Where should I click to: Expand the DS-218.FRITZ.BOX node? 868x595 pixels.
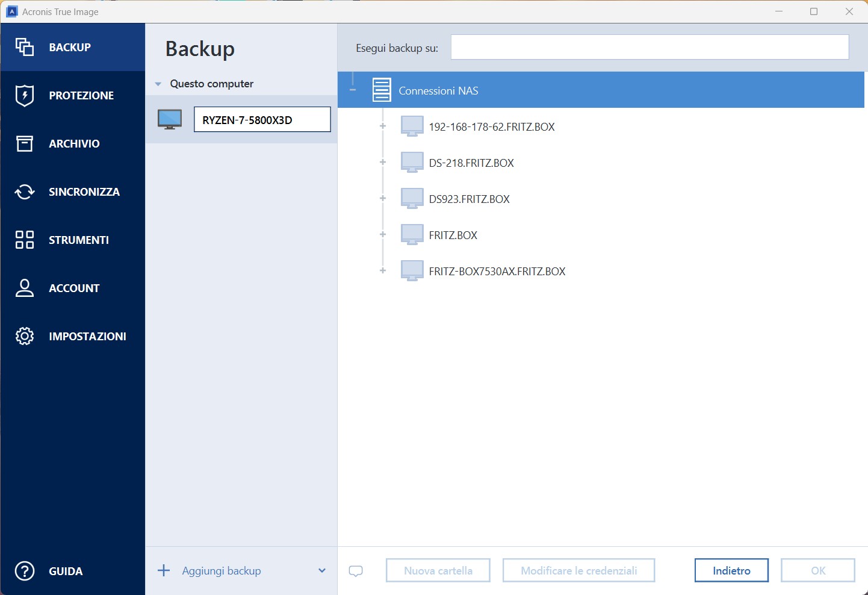[x=383, y=163]
